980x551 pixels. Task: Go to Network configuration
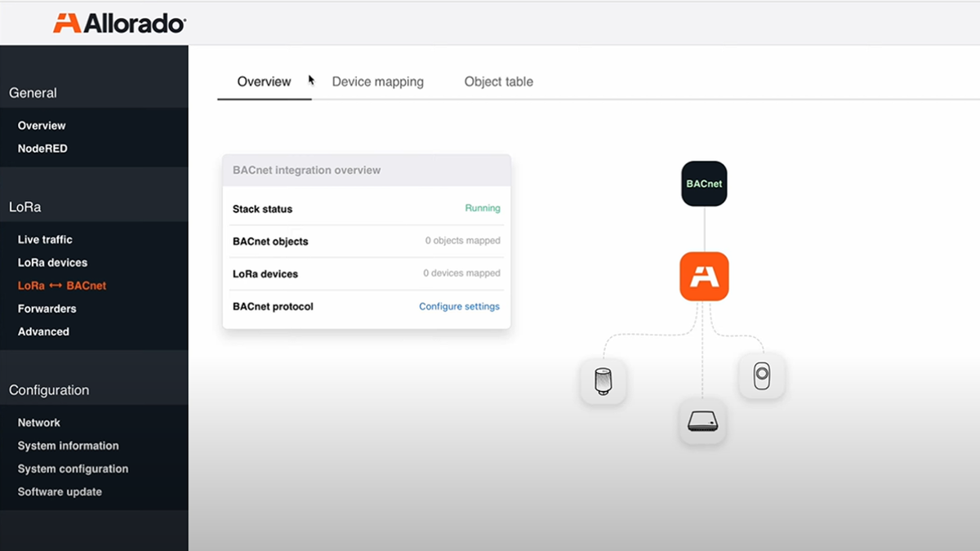[x=39, y=423]
